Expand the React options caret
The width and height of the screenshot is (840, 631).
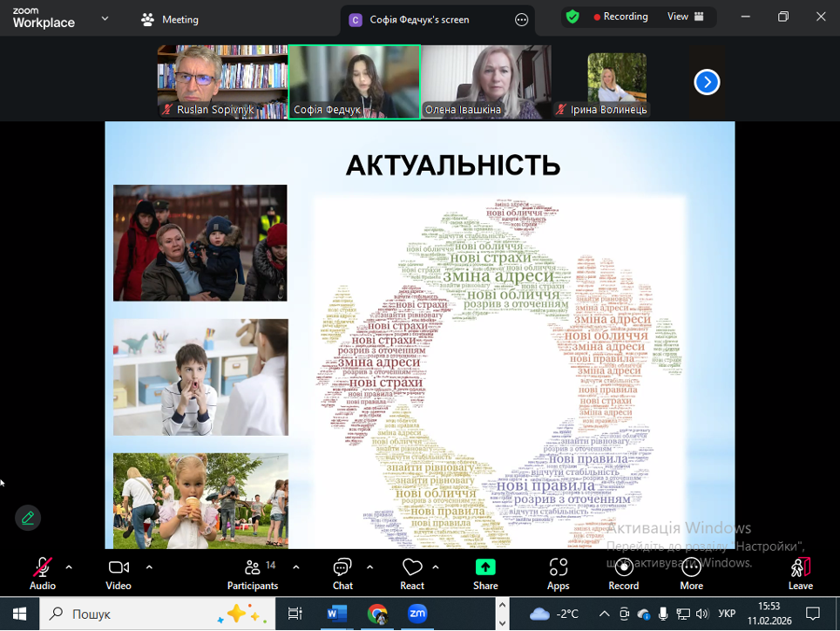click(436, 567)
